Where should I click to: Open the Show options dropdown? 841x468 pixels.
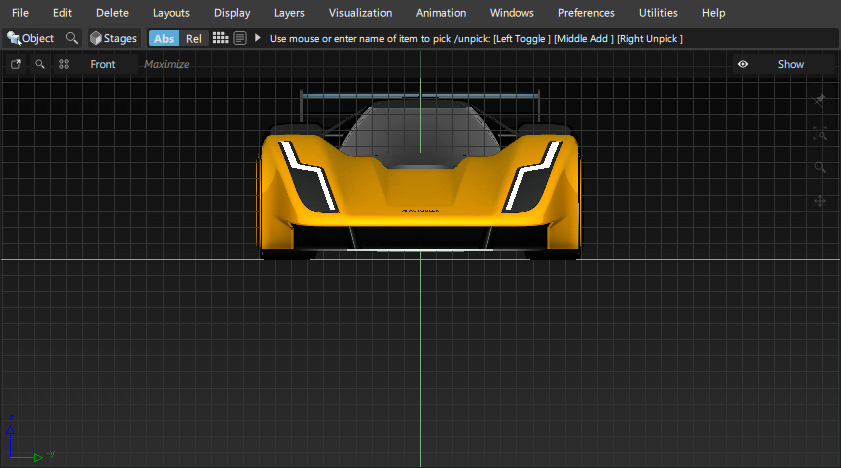coord(791,64)
